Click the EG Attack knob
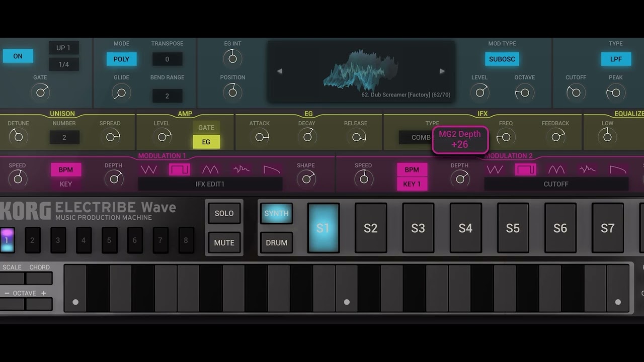644x362 pixels. pos(260,136)
